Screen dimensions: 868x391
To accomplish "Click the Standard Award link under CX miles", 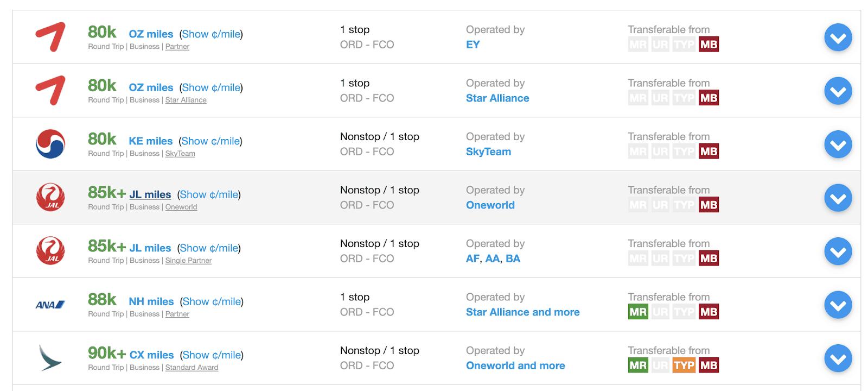I will coord(192,368).
